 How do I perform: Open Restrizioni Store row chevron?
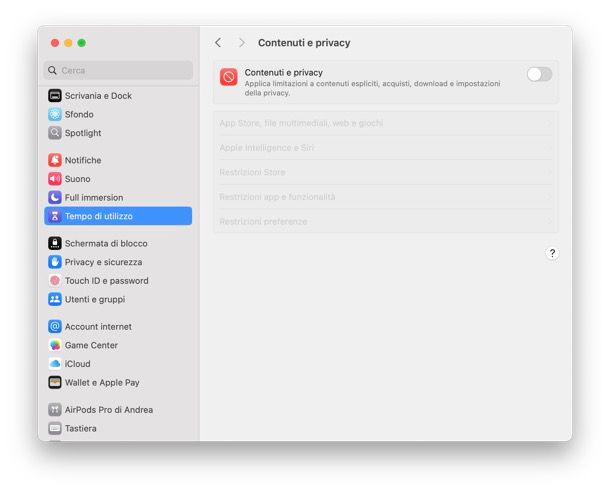[549, 173]
